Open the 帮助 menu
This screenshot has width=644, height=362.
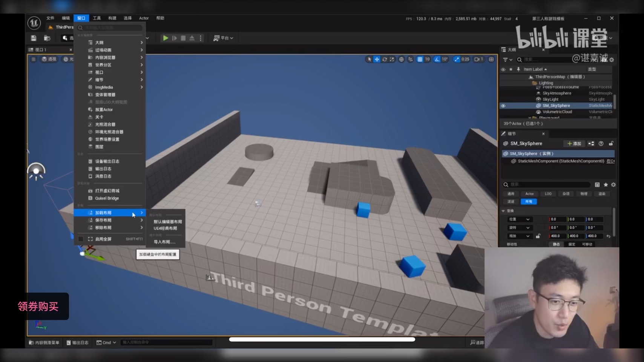point(160,18)
